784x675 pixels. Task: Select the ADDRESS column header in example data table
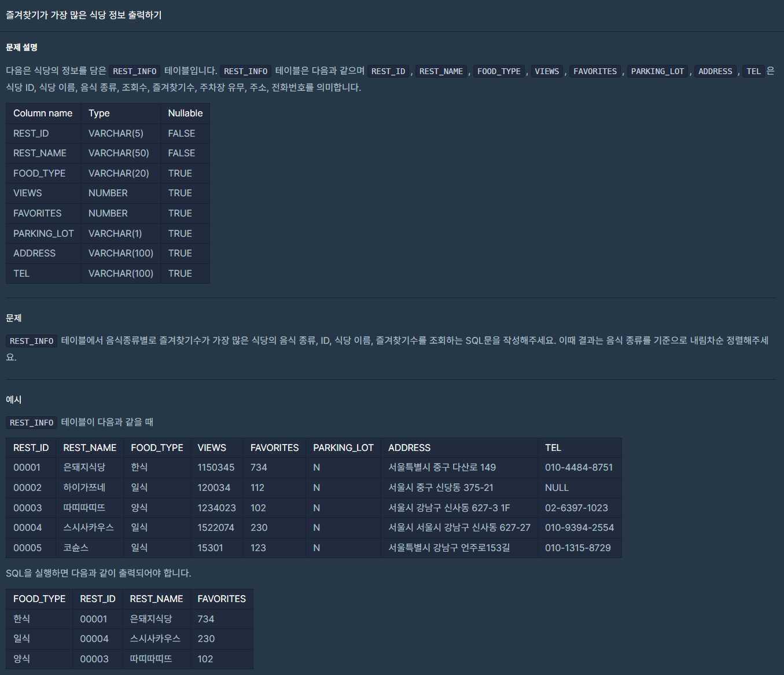pos(409,448)
